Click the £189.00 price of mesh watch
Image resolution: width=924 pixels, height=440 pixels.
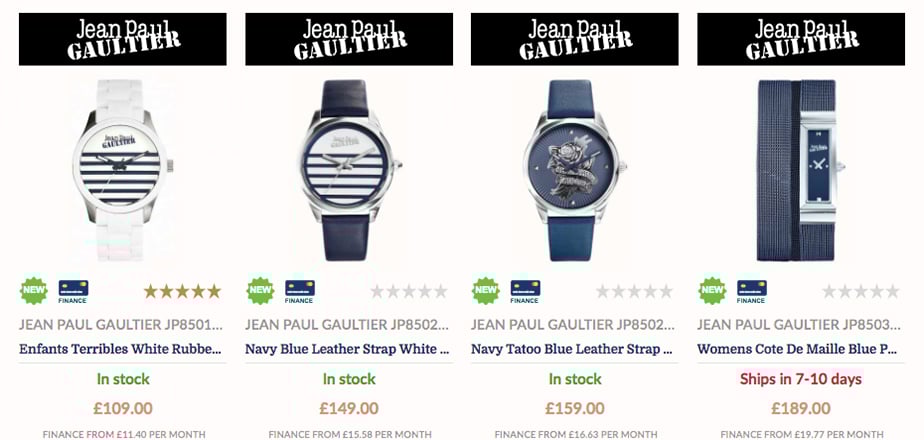(x=801, y=408)
